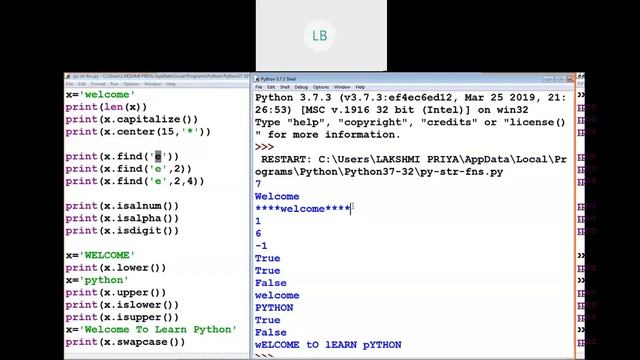Click the Python 3.7.3 version banner text
Viewport: 640px width, 360px height.
(x=411, y=116)
